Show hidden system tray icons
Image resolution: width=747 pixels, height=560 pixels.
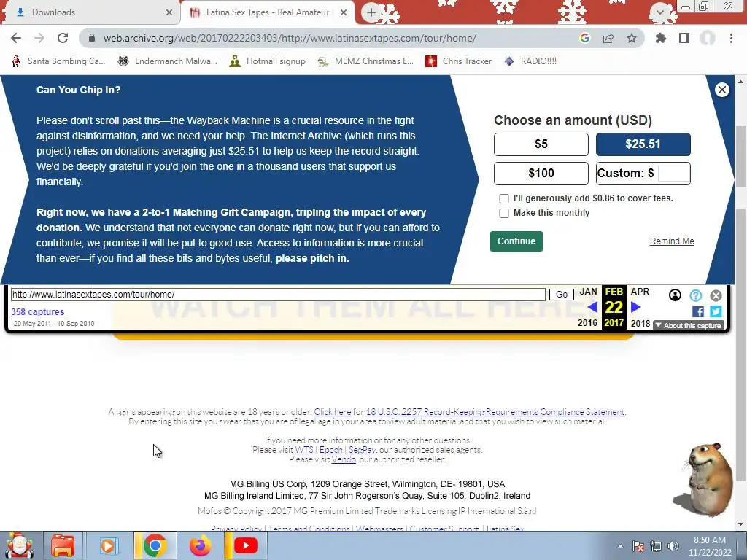(x=620, y=547)
